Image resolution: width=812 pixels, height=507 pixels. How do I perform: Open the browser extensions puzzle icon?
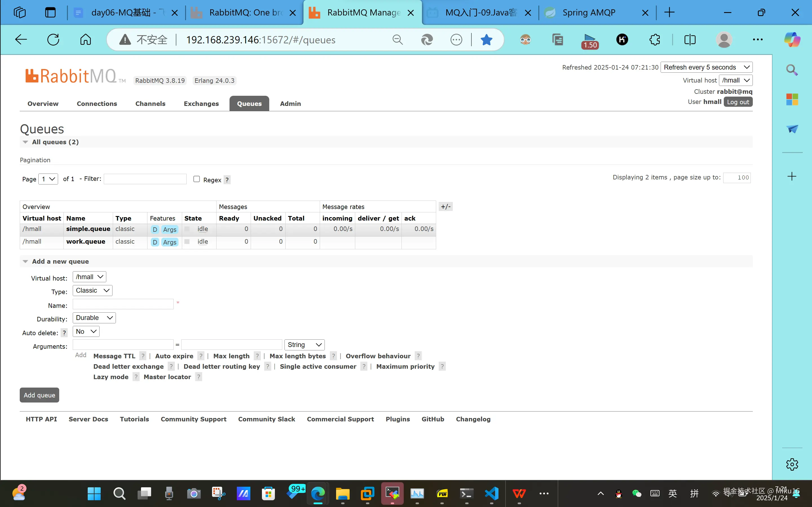click(x=654, y=40)
